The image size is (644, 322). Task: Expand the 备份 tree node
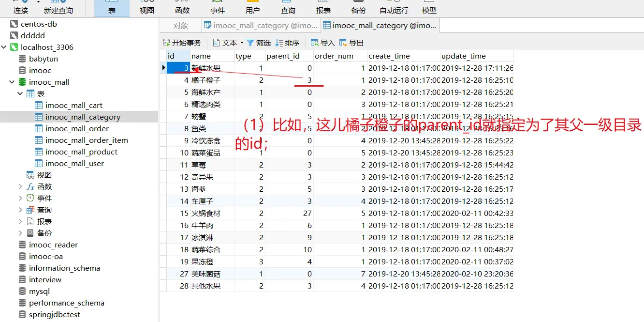tap(20, 233)
